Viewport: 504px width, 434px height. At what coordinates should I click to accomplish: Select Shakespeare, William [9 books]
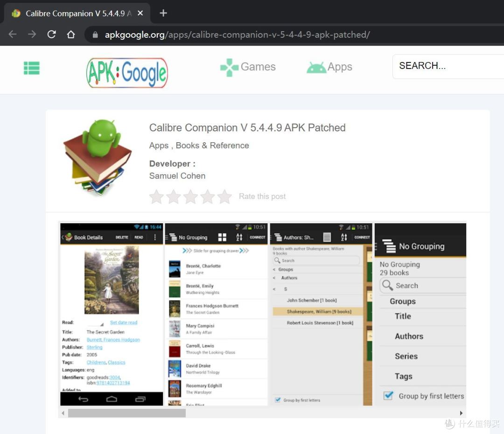(x=318, y=311)
